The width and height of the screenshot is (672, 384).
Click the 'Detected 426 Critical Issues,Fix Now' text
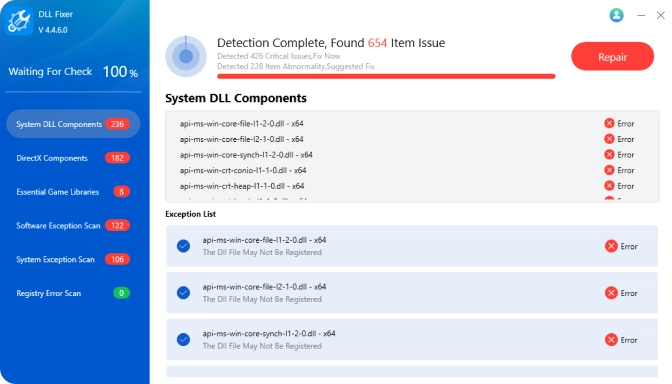point(279,56)
